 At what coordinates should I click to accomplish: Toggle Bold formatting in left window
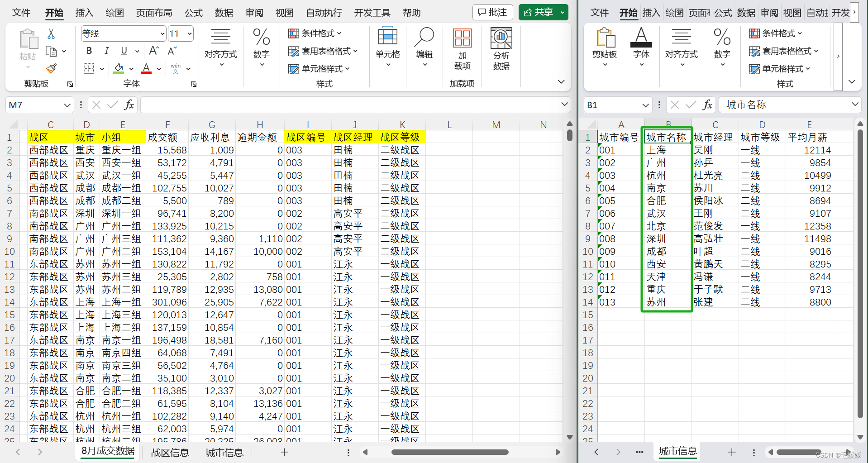(89, 51)
